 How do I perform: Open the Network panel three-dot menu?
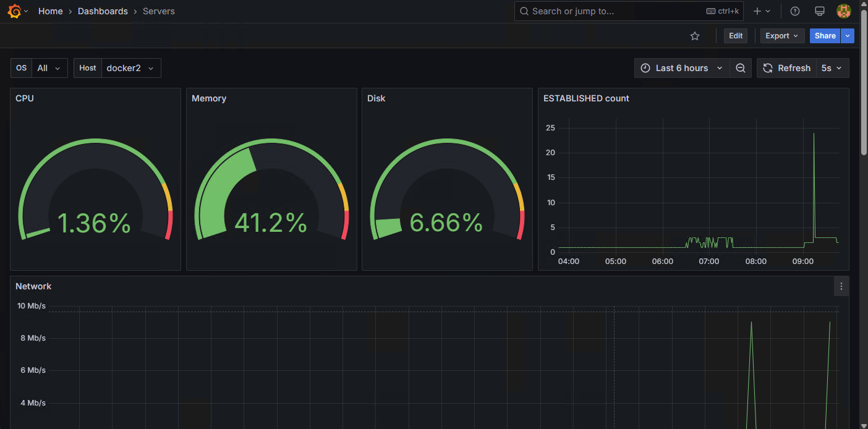[841, 286]
